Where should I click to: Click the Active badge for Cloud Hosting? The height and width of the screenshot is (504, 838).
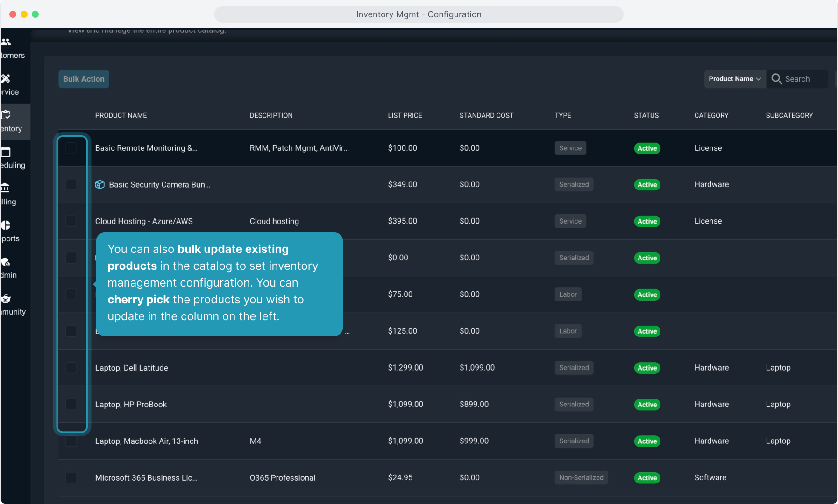tap(647, 221)
